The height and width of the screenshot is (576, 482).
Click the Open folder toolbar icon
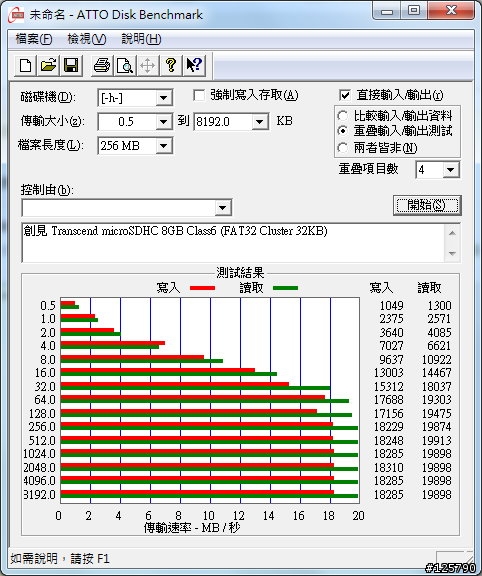coord(48,66)
